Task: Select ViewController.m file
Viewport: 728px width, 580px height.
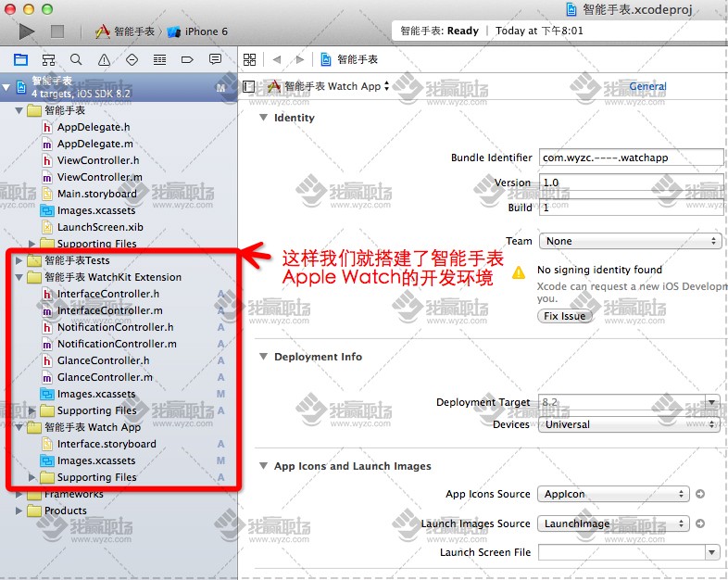Action: click(x=99, y=177)
